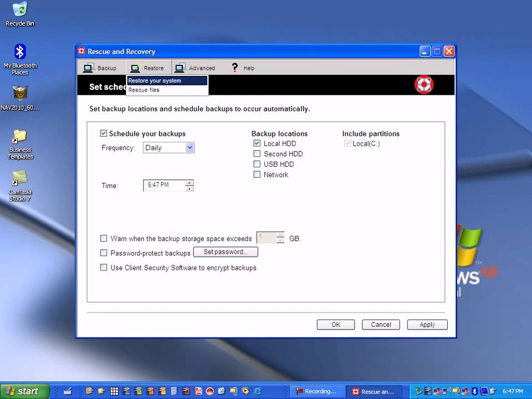The height and width of the screenshot is (399, 532).
Task: Click the taskbar clock showing 6:47 PM
Action: tap(512, 391)
